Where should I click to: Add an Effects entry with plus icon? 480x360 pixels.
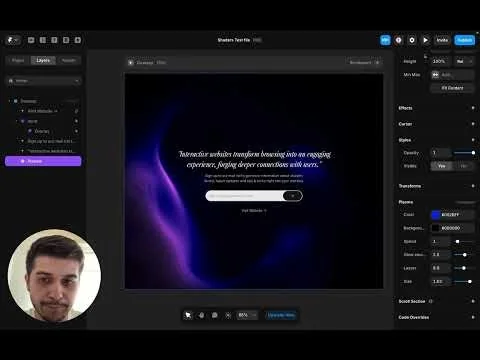coord(473,108)
